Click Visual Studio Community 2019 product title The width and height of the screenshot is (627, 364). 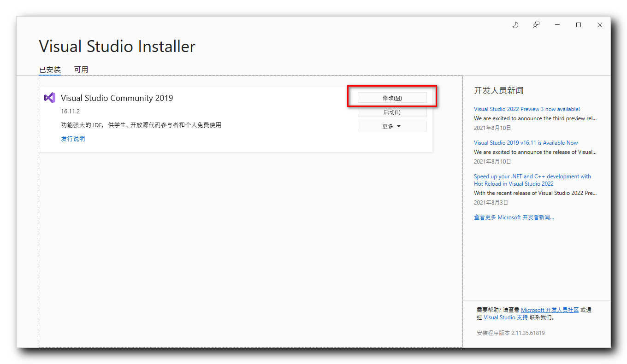click(x=117, y=98)
